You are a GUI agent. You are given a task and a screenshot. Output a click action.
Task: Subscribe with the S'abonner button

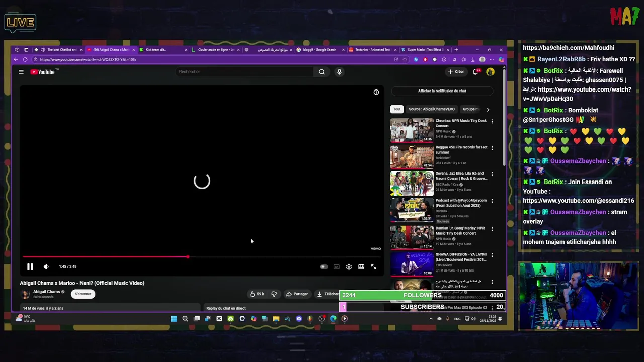tap(83, 294)
